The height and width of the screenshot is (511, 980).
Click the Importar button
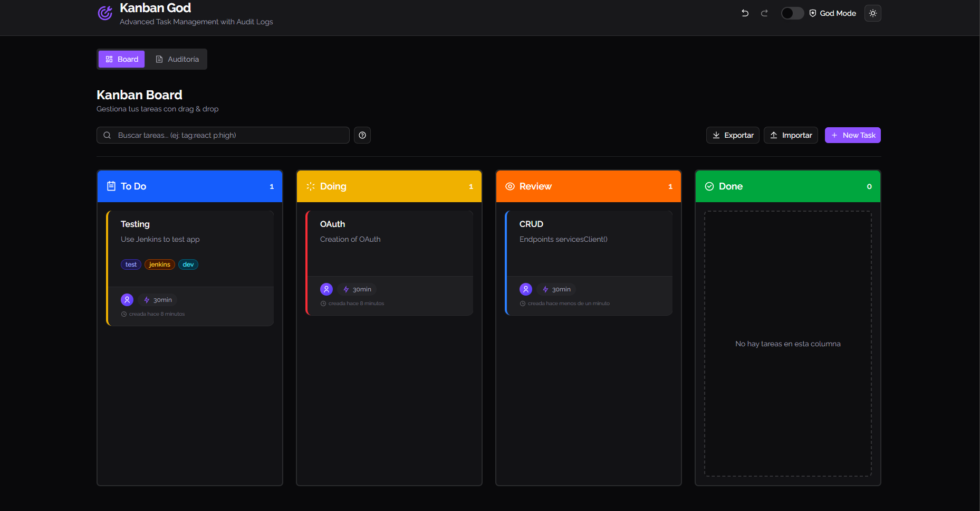click(791, 135)
